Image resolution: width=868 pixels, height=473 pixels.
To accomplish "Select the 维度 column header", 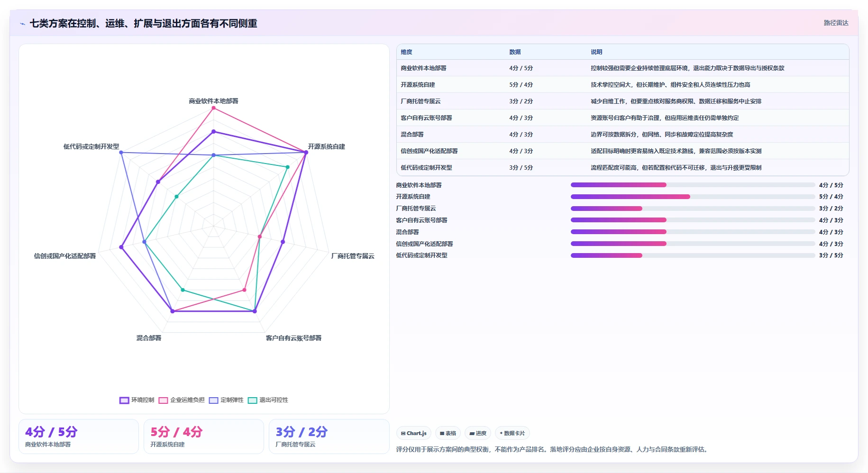I will tap(406, 52).
